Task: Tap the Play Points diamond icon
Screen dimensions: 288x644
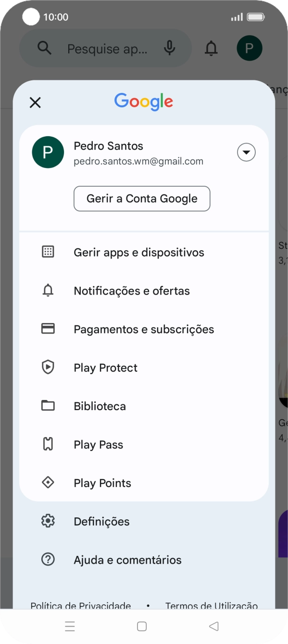Action: [x=48, y=482]
